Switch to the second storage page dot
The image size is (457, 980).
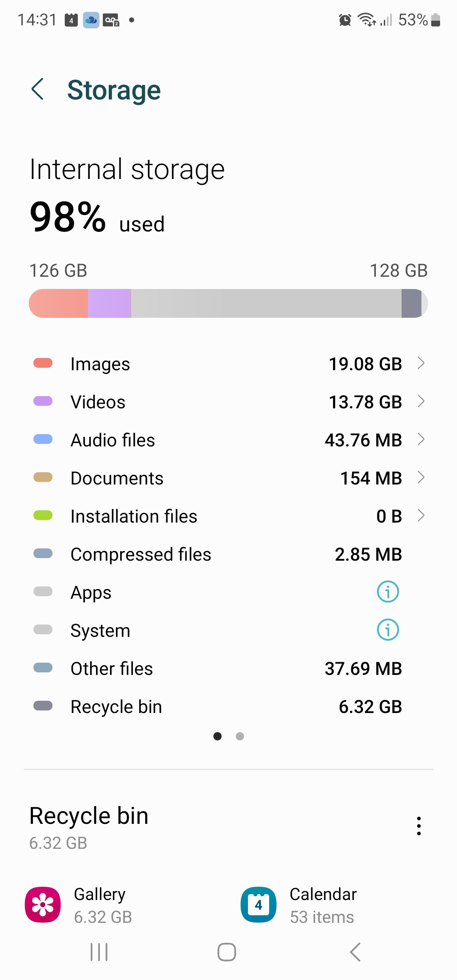point(240,736)
